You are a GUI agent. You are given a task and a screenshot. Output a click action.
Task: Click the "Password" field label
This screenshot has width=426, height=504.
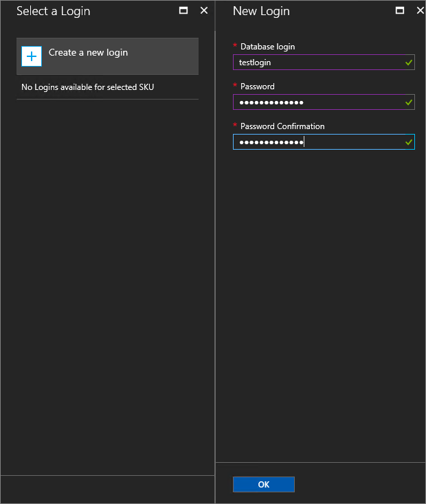click(257, 87)
